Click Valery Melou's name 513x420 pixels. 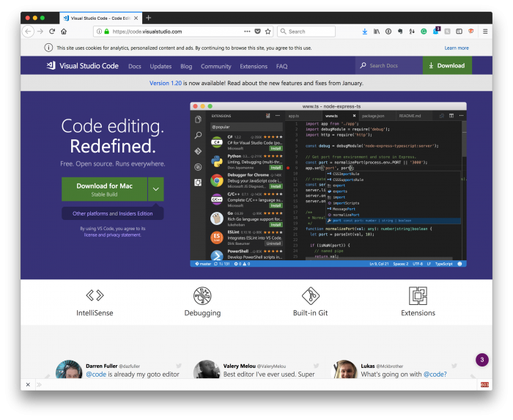(239, 366)
